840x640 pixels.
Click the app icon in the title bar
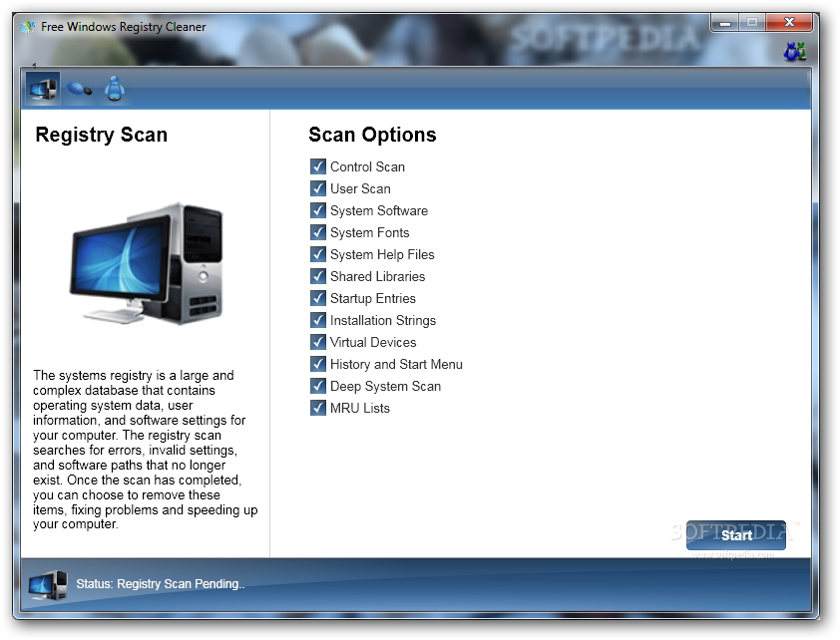point(28,26)
